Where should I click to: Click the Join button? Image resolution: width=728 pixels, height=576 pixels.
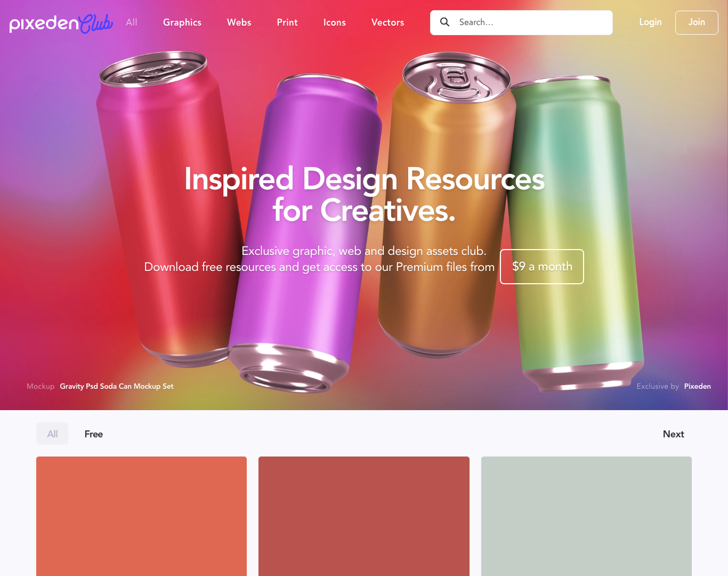[x=697, y=22]
